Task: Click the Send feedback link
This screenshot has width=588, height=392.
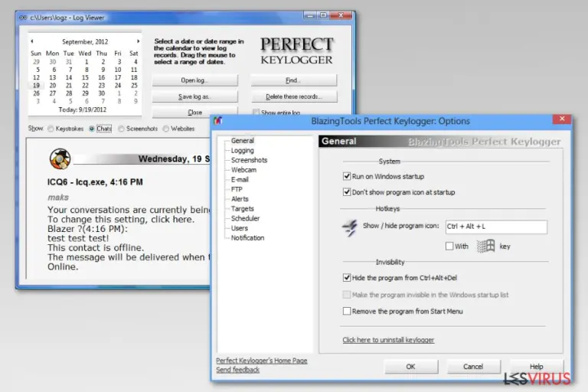Action: click(238, 370)
